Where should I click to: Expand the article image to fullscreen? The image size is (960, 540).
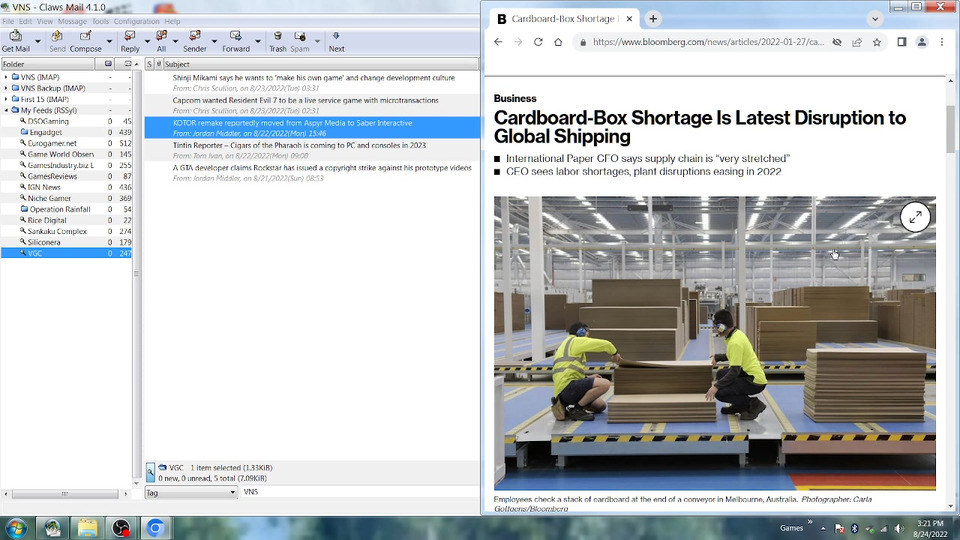tap(915, 217)
